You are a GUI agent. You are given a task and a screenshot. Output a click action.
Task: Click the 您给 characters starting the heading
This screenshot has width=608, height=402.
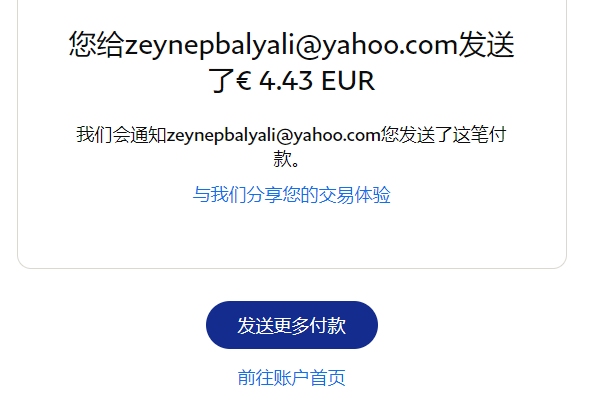(97, 45)
